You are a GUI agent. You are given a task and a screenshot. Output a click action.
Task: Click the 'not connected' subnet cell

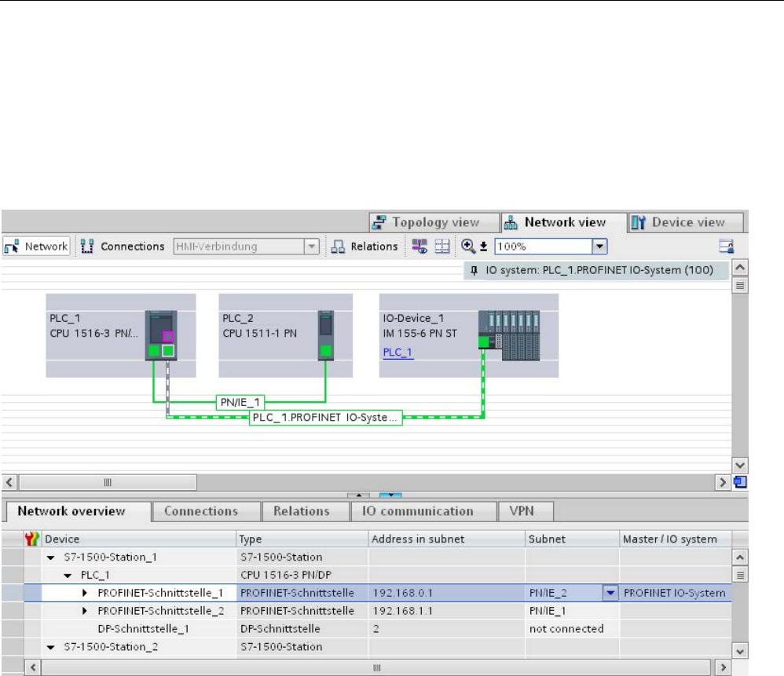click(572, 629)
